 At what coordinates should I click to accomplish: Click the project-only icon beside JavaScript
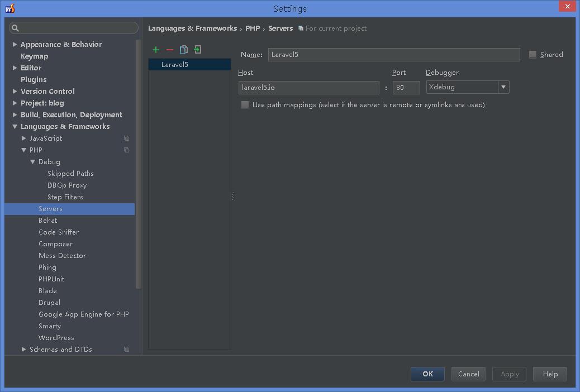[126, 138]
